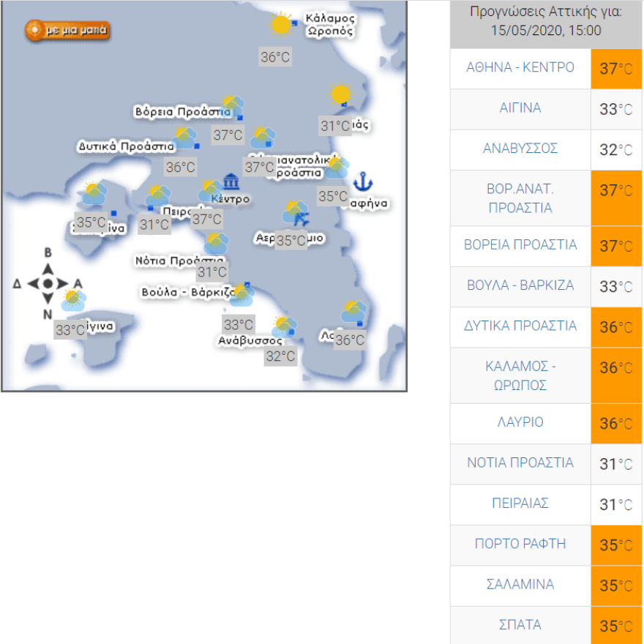The height and width of the screenshot is (644, 644).
Task: Select ΚΑΛΑΜΟΣ - ΩΡΩΠΟΣ in the table
Action: (x=520, y=375)
